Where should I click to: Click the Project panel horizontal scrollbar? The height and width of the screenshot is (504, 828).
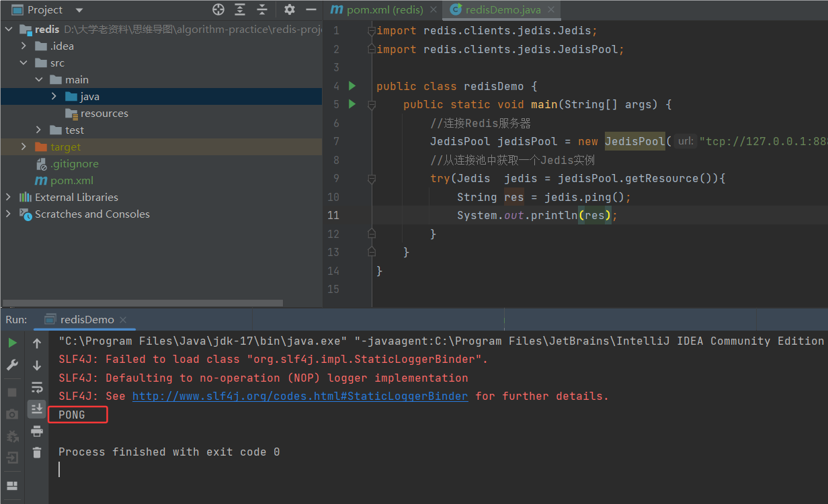(142, 303)
